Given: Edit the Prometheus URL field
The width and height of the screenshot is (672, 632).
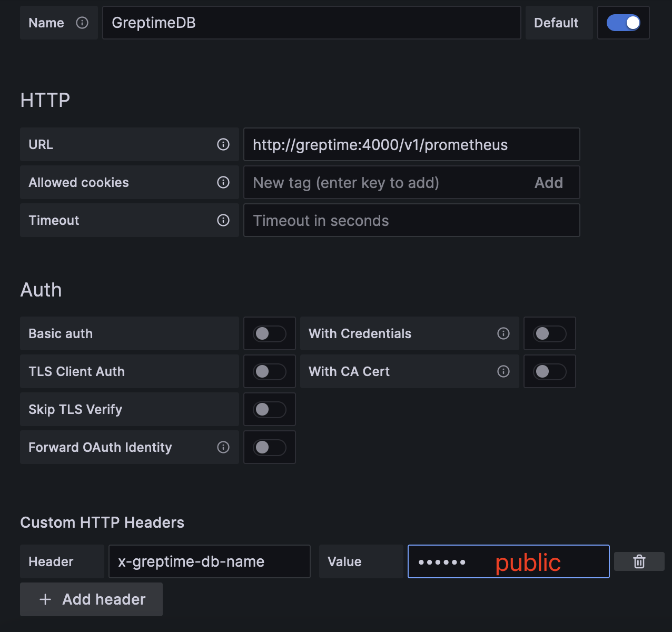Looking at the screenshot, I should coord(411,144).
